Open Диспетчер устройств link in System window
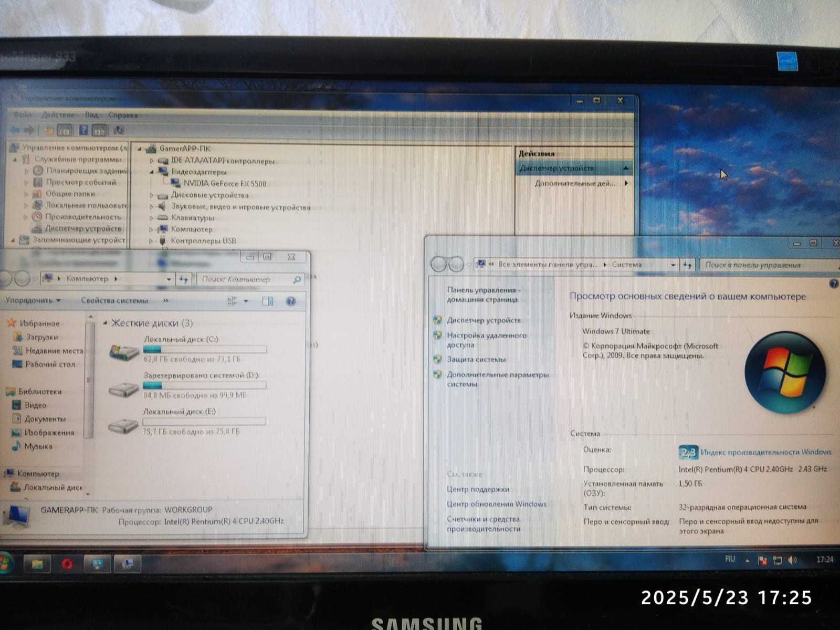The height and width of the screenshot is (630, 840). [484, 320]
